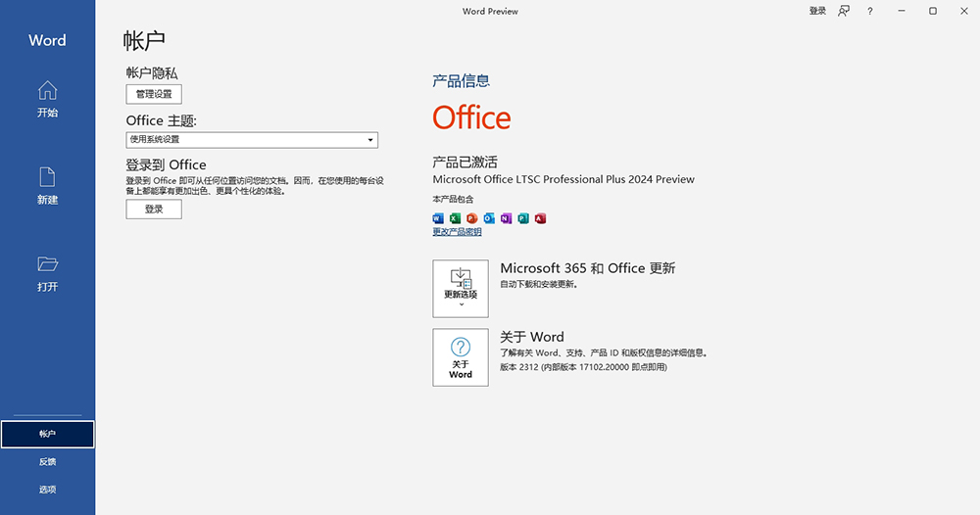Minimize the Word Preview window

(902, 11)
